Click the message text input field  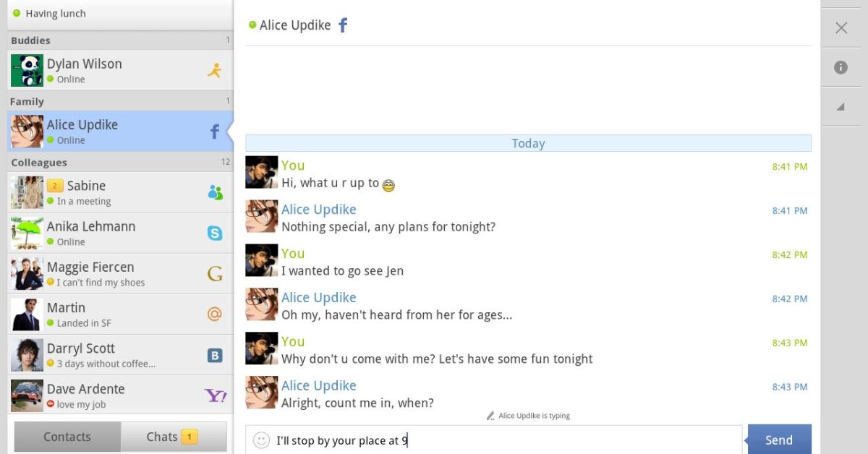click(506, 440)
